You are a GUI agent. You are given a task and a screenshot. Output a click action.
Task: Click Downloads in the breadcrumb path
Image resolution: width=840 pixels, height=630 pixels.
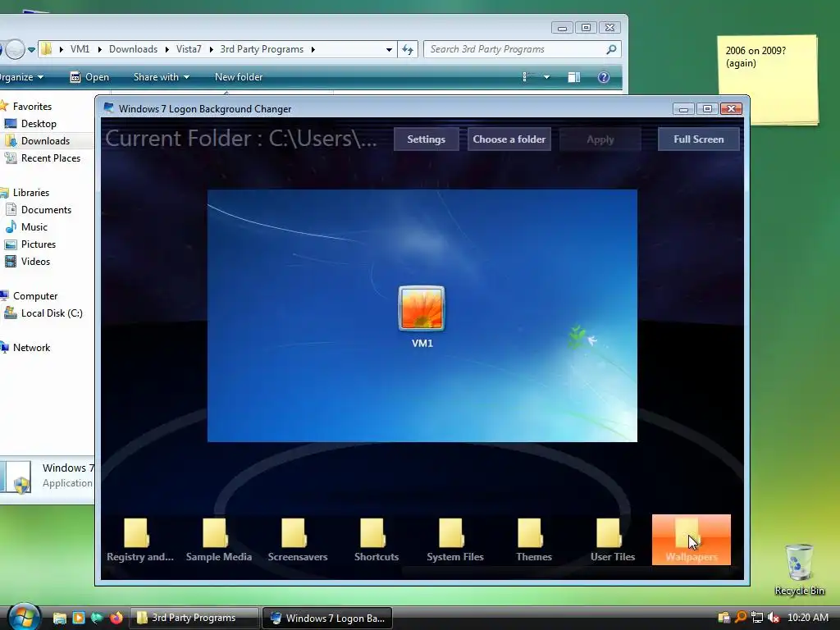133,49
